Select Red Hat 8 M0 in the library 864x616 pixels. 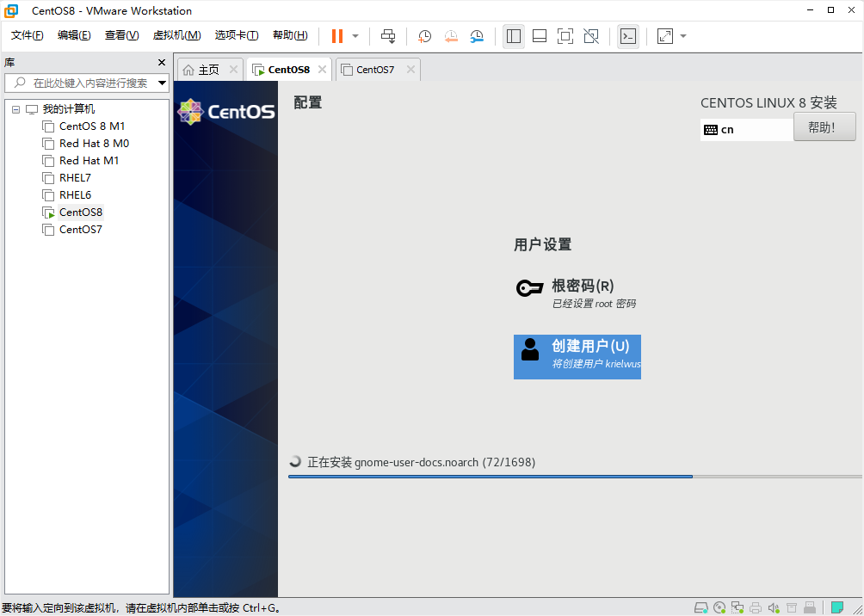94,144
